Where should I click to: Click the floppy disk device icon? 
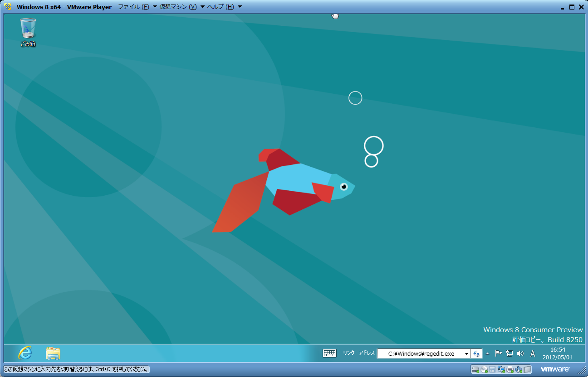coord(491,370)
